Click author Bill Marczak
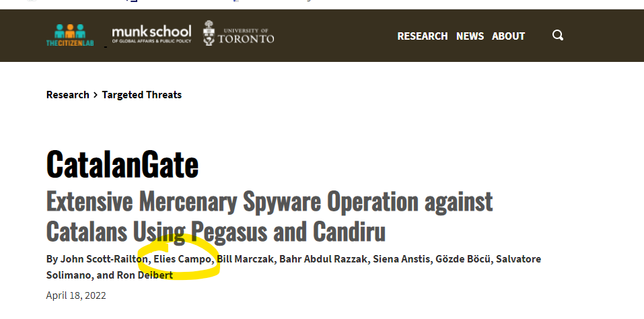Image resolution: width=644 pixels, height=319 pixels. click(246, 260)
